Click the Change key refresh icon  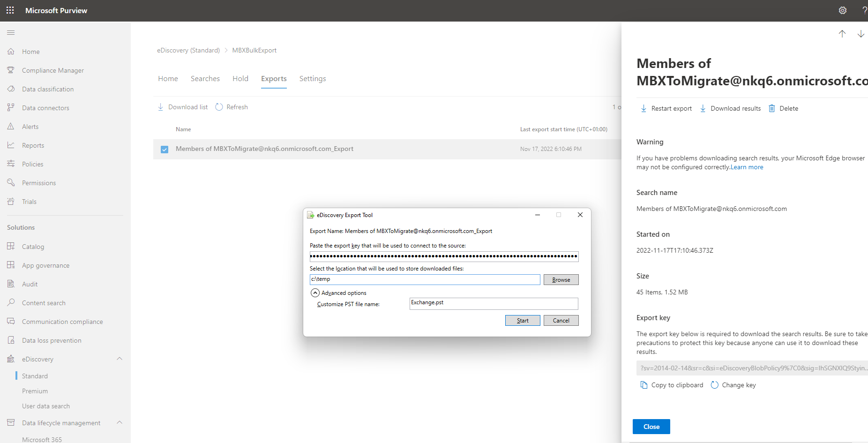click(715, 385)
